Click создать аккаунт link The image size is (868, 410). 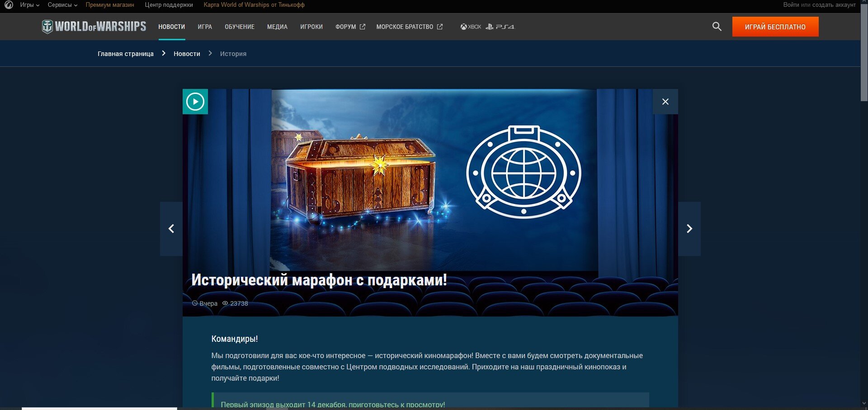[833, 5]
